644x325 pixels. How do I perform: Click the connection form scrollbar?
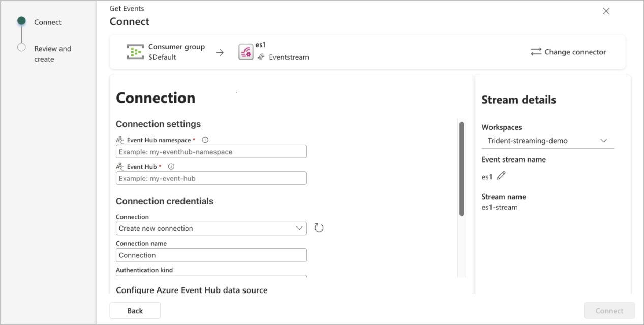click(462, 169)
